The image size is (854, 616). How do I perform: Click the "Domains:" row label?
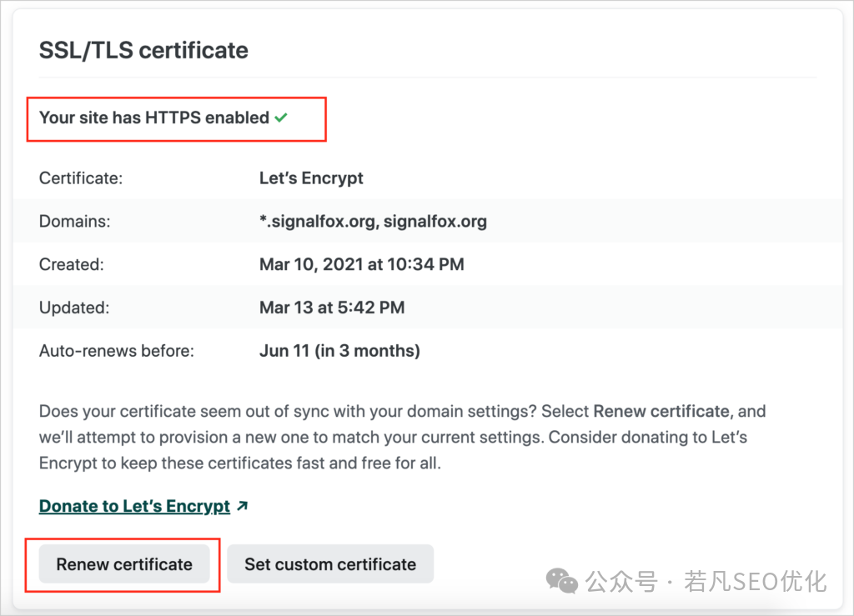(74, 222)
